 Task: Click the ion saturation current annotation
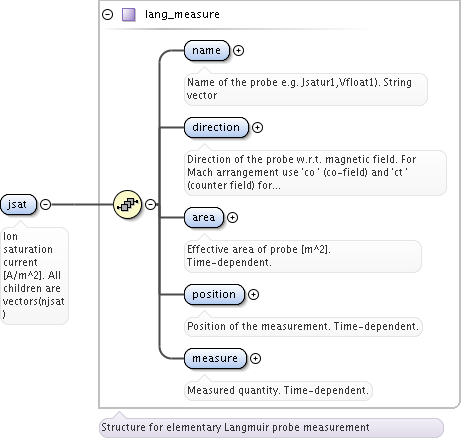click(x=34, y=275)
